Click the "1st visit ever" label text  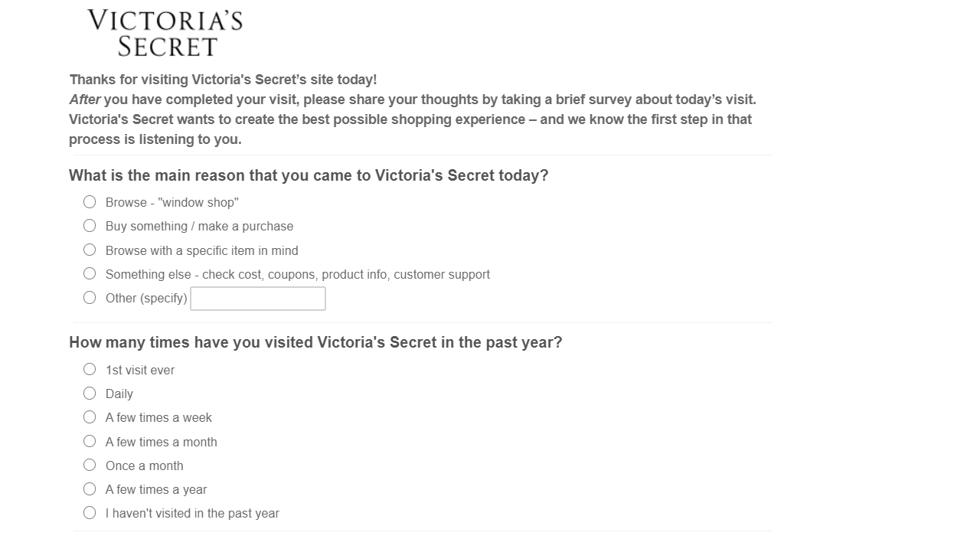tap(140, 371)
